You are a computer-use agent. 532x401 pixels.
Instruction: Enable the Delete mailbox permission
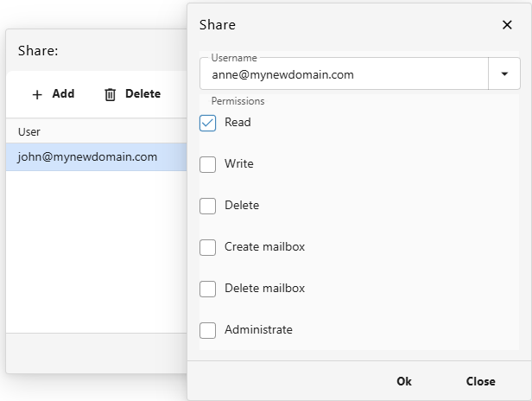pyautogui.click(x=207, y=289)
